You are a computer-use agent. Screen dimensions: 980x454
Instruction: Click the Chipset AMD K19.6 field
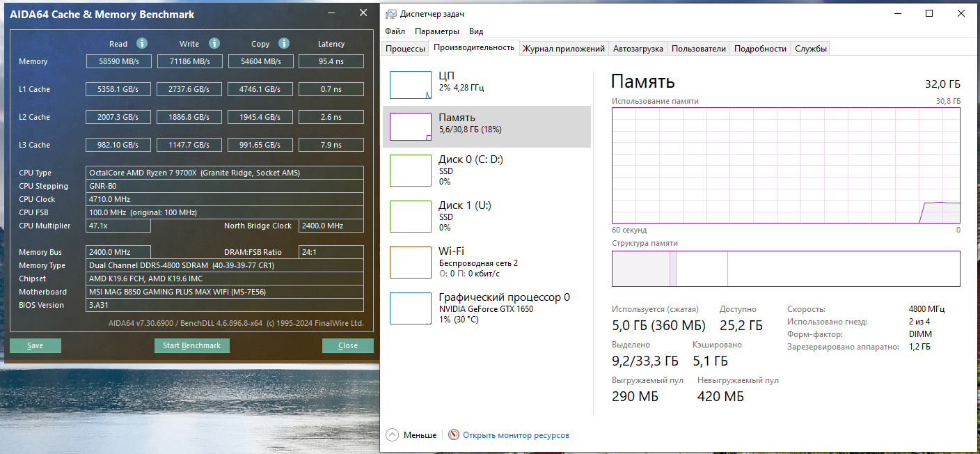tap(225, 279)
